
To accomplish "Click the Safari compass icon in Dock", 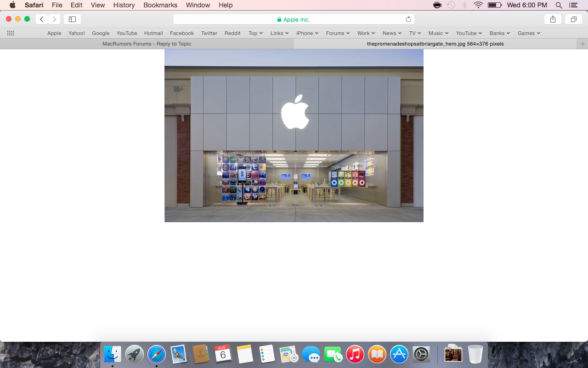I will (x=157, y=354).
